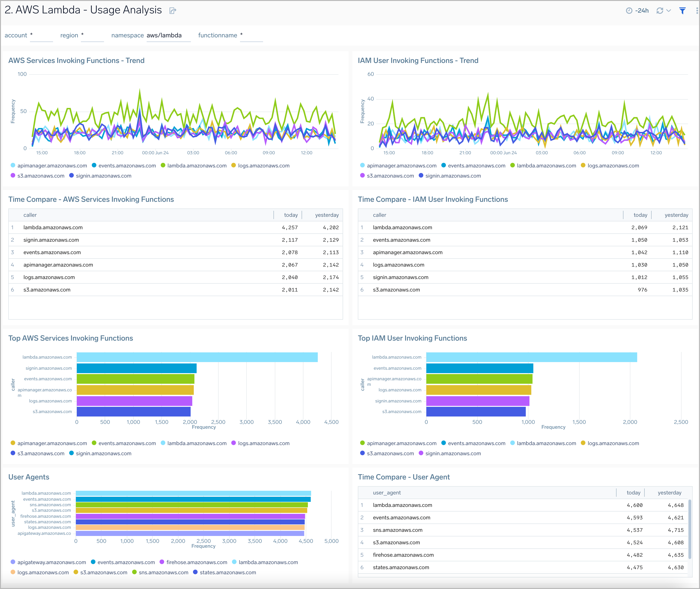Click the sns.amazonaws.com bar in User Agents chart
Image resolution: width=700 pixels, height=589 pixels.
point(190,505)
